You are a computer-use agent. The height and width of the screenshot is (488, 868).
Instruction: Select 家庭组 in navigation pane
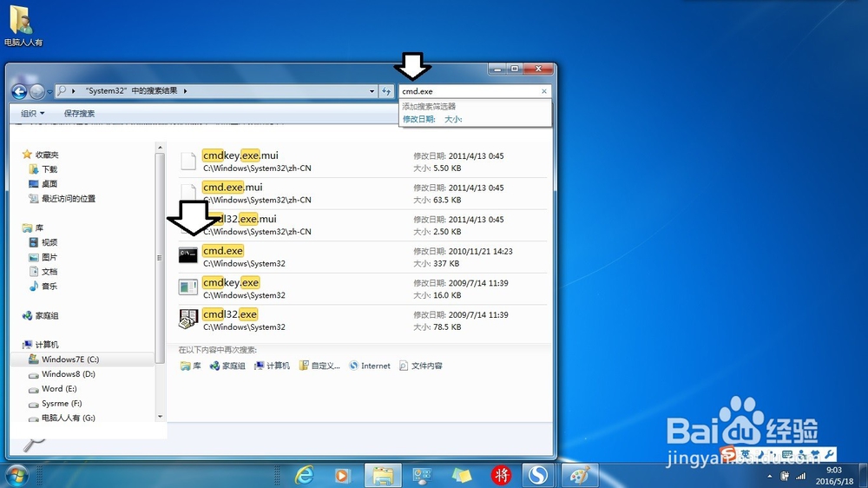[x=47, y=316]
